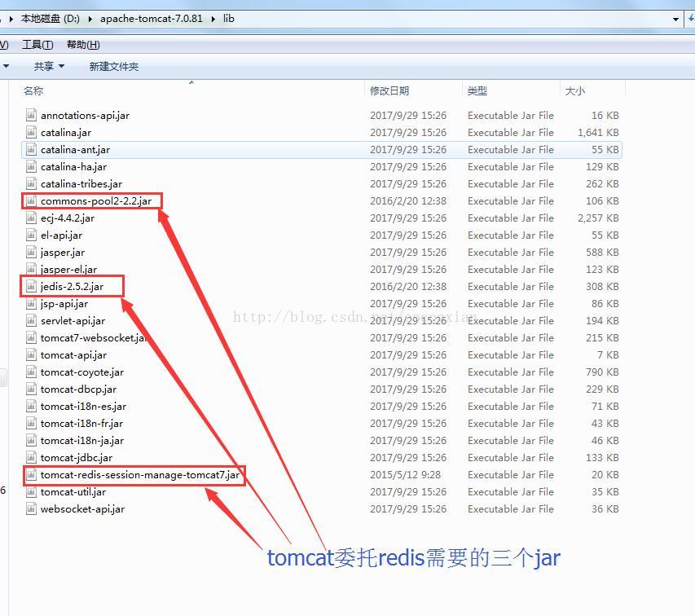
Task: Open the 帮助(H) menu
Action: (x=83, y=45)
